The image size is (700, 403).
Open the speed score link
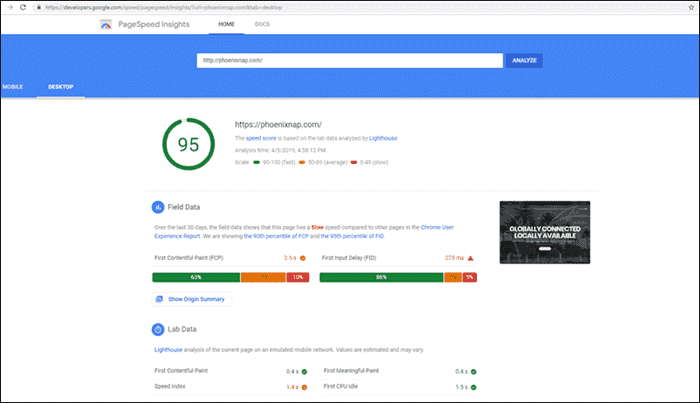point(261,138)
